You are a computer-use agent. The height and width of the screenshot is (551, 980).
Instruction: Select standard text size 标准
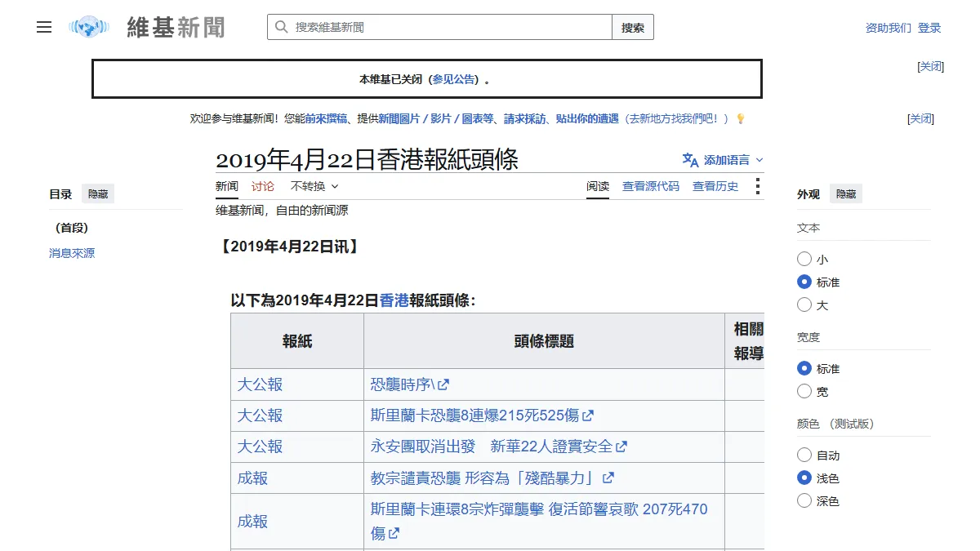click(x=804, y=282)
